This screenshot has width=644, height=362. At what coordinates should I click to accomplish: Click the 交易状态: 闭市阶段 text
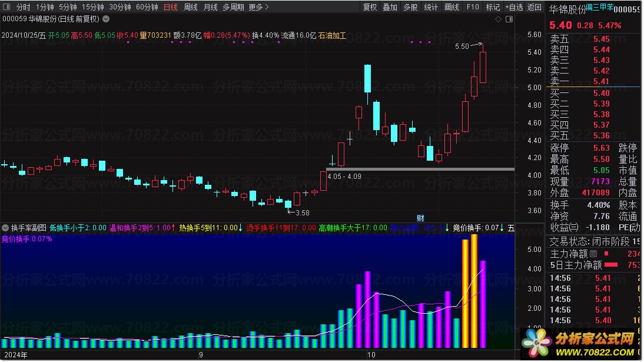(x=589, y=241)
